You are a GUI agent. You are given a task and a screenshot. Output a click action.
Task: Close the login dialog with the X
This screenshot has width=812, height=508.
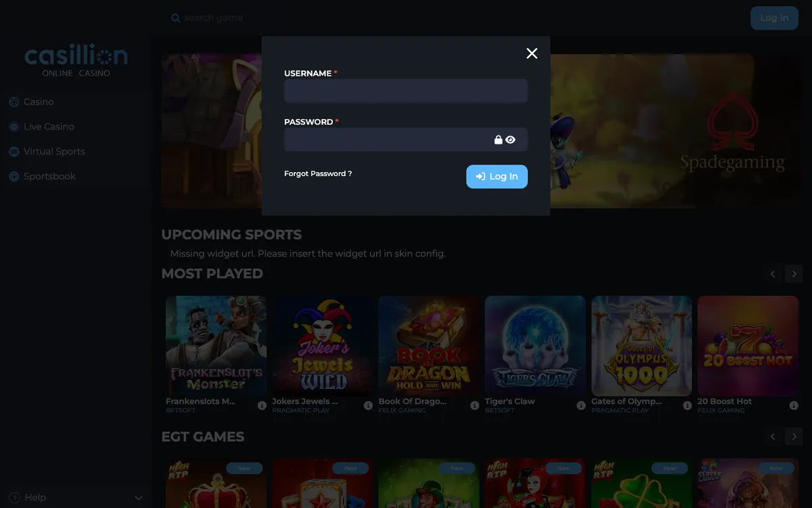pos(532,54)
